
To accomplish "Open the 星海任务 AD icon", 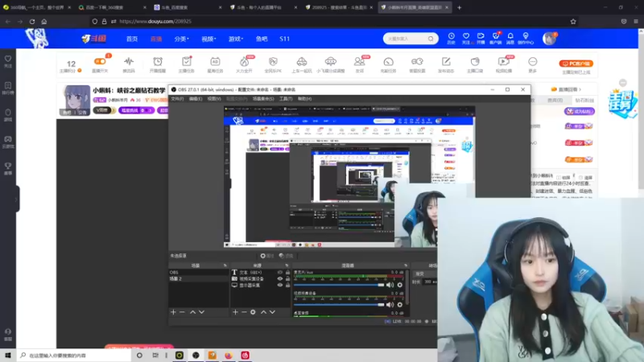I will tap(215, 62).
